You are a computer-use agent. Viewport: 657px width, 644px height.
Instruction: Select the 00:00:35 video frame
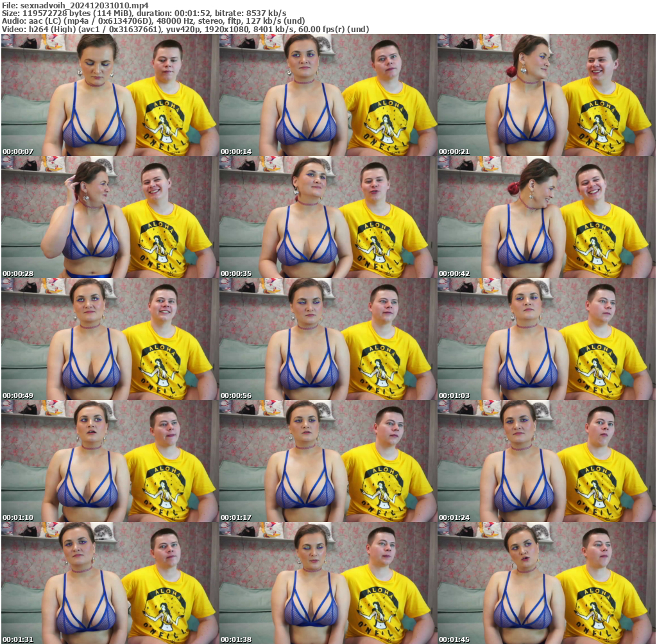(327, 217)
